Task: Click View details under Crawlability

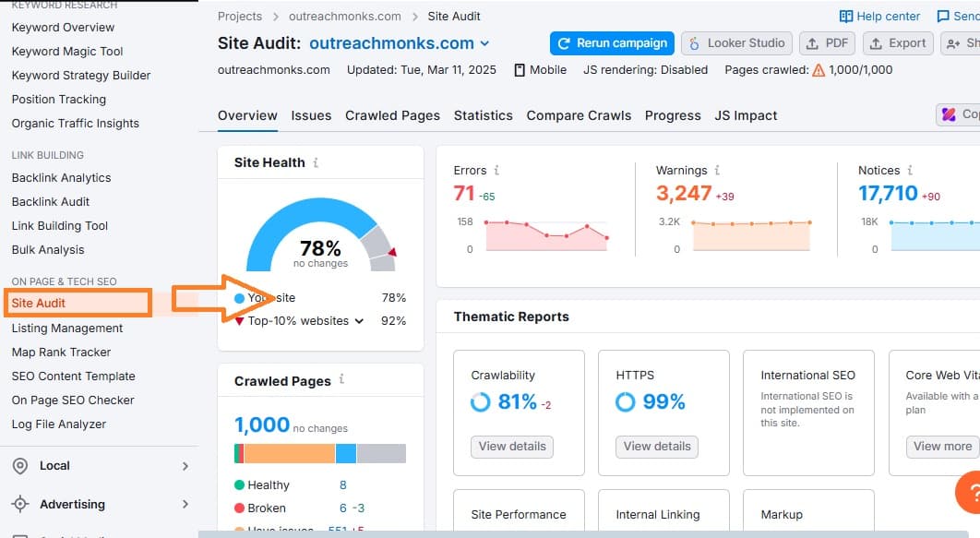Action: point(512,447)
